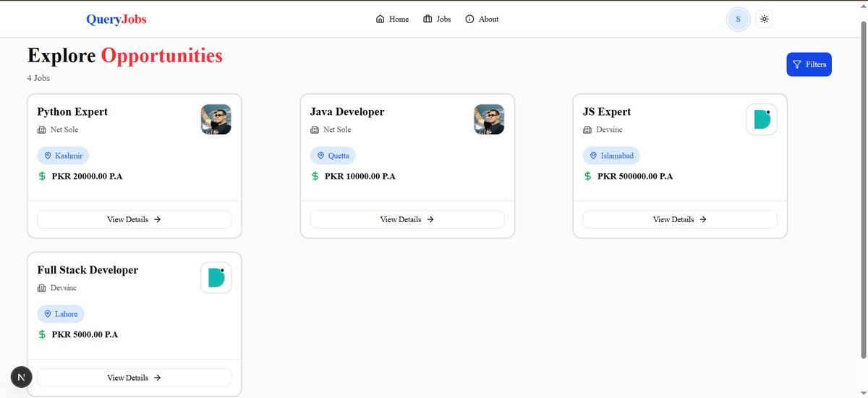Click the arrow in JS Expert View Details
Screen dimensions: 868x398
(x=702, y=219)
